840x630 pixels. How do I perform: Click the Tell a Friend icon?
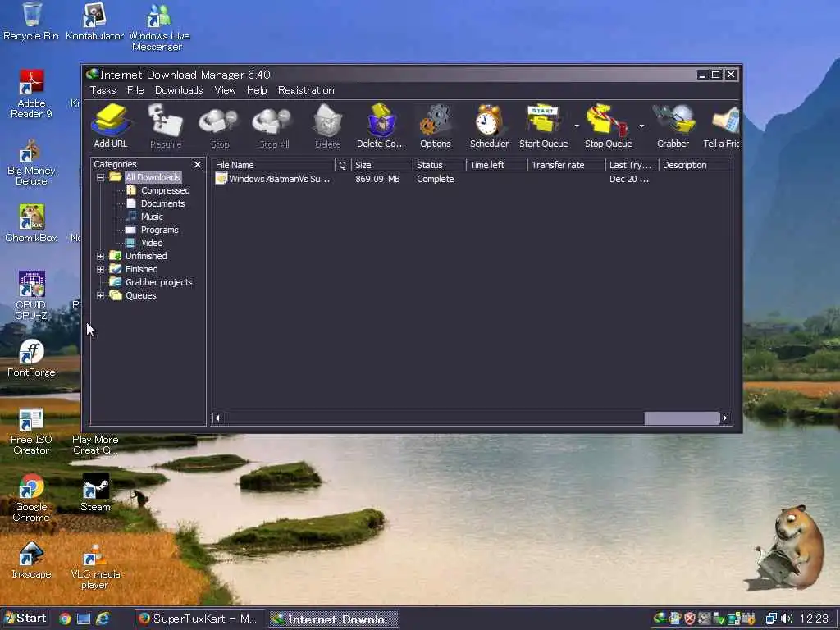click(x=722, y=126)
